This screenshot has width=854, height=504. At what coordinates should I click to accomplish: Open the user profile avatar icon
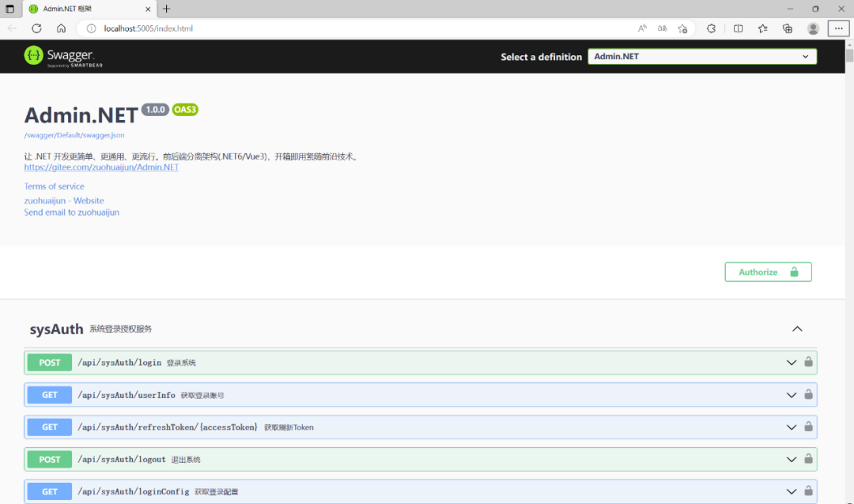tap(813, 28)
